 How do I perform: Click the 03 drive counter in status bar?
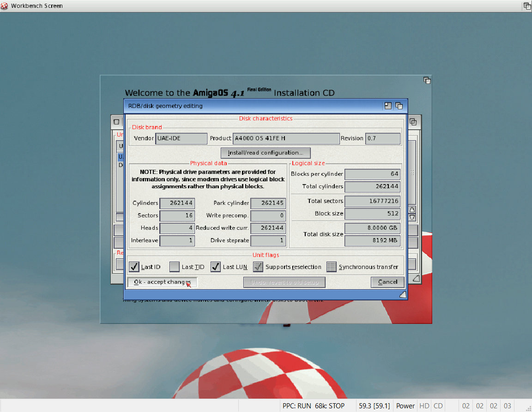coord(507,406)
